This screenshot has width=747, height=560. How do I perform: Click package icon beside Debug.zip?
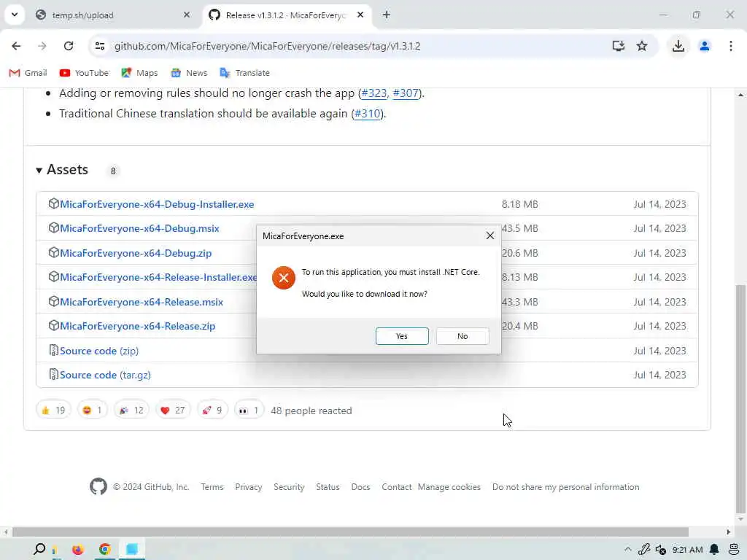[53, 253]
